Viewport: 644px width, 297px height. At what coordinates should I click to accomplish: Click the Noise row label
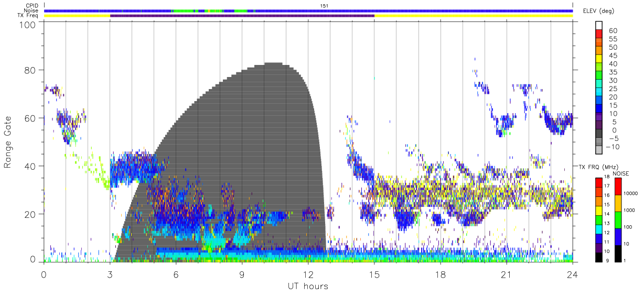[31, 10]
